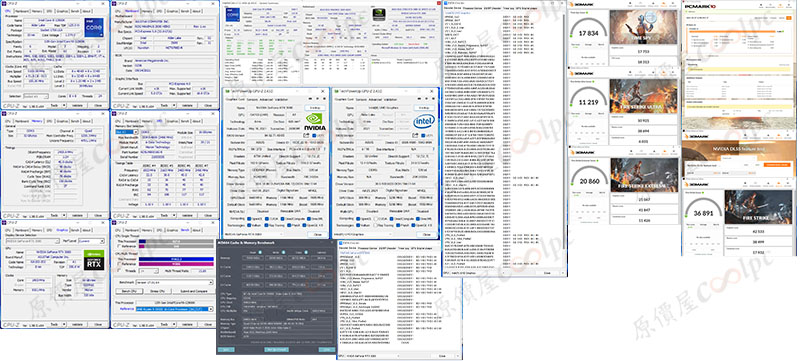Click the Intel logo in GPU-Z
The width and height of the screenshot is (800, 361).
[x=423, y=121]
